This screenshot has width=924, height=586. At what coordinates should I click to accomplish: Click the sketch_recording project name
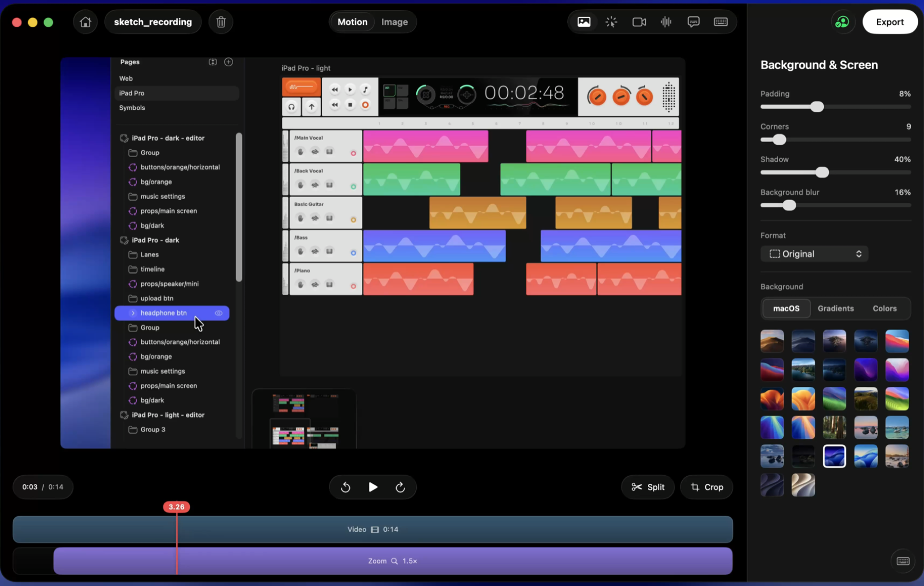tap(153, 22)
